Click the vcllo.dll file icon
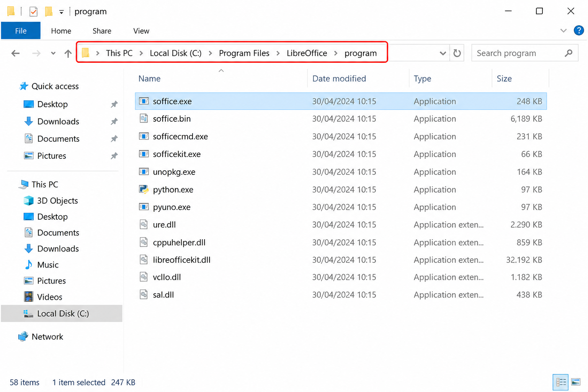This screenshot has height=392, width=588. coord(144,277)
